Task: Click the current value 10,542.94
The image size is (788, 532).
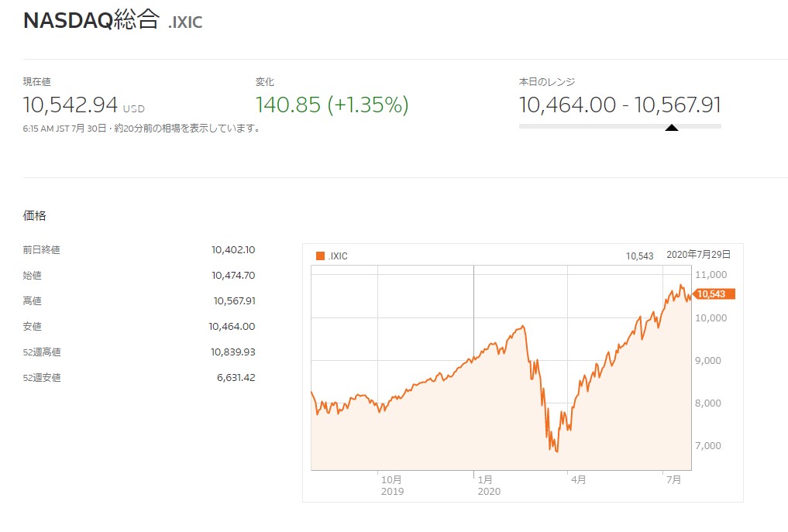Action: point(71,105)
